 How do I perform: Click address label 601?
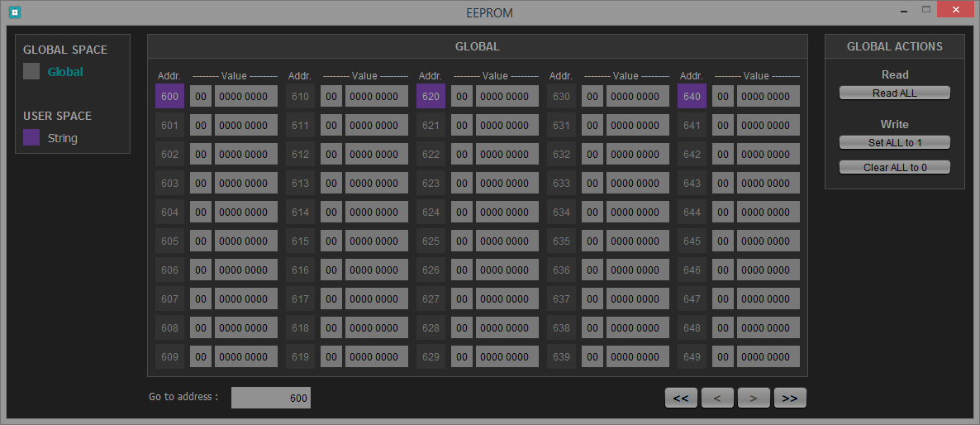[x=169, y=125]
